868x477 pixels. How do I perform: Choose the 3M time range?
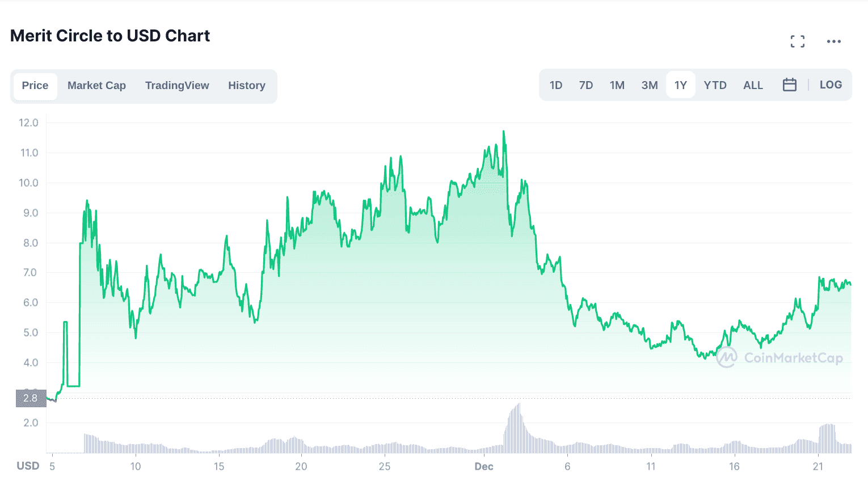650,85
